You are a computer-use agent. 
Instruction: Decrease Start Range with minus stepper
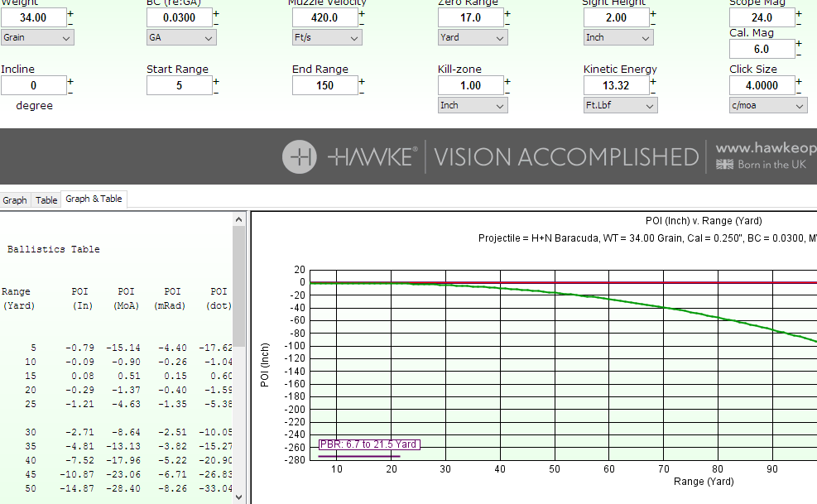pos(216,92)
